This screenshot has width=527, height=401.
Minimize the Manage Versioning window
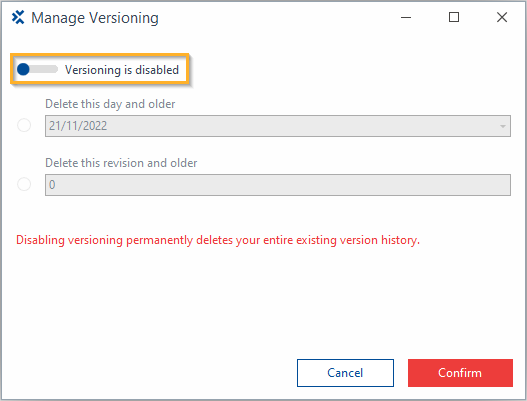(406, 17)
